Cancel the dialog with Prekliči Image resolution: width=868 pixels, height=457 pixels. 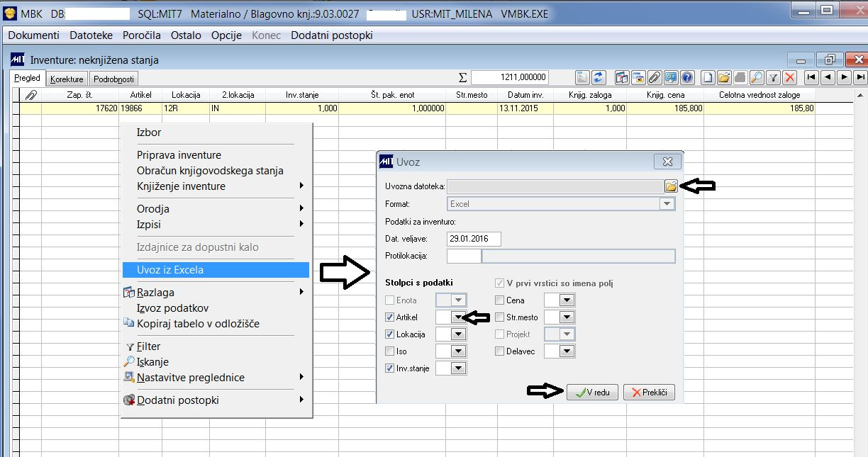pyautogui.click(x=649, y=392)
